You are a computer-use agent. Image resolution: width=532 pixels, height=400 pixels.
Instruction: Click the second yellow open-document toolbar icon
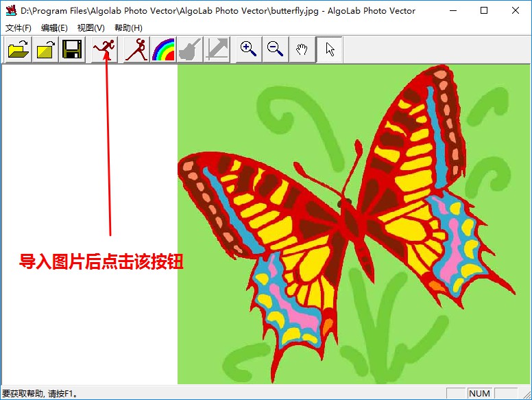(45, 49)
